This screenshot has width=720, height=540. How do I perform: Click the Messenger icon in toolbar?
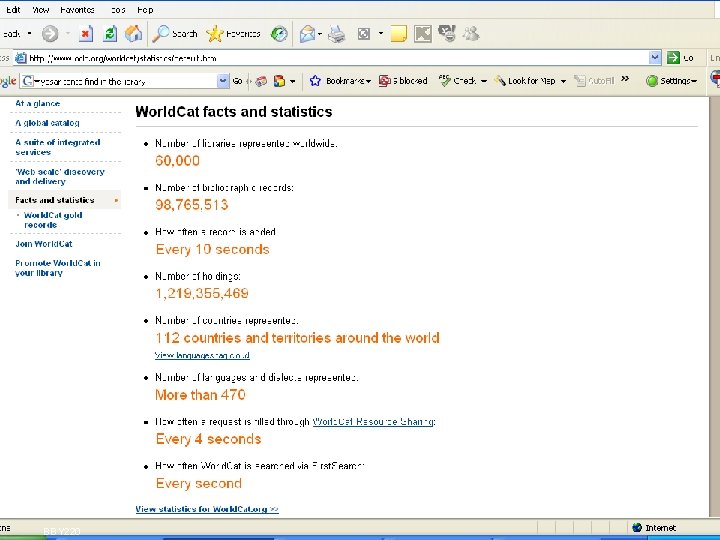(447, 33)
